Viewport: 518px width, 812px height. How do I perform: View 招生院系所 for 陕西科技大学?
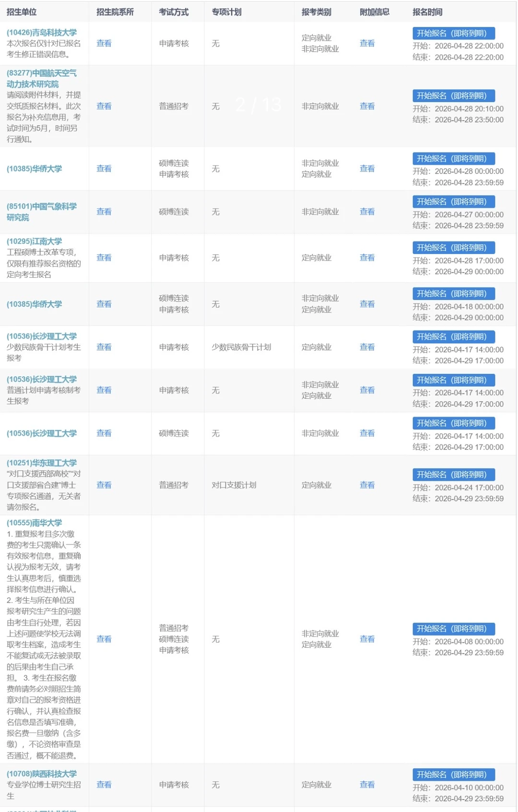click(104, 785)
